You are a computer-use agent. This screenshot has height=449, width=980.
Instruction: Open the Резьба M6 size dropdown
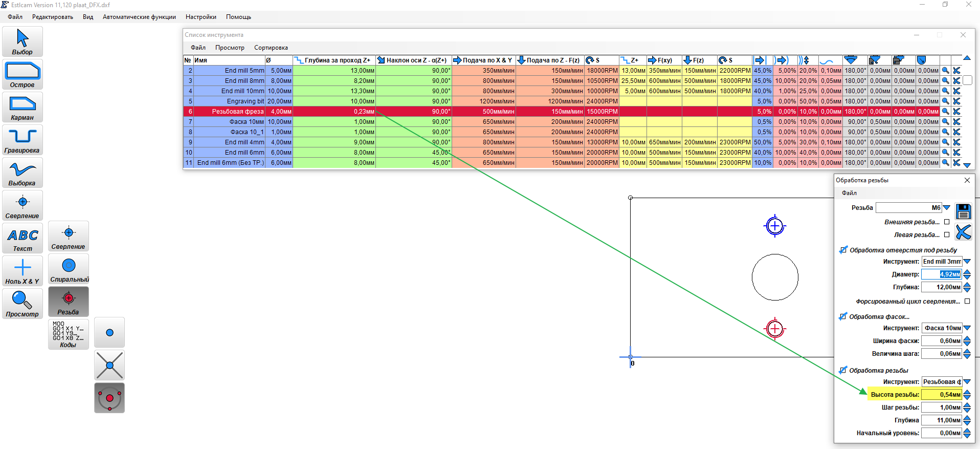tap(947, 208)
